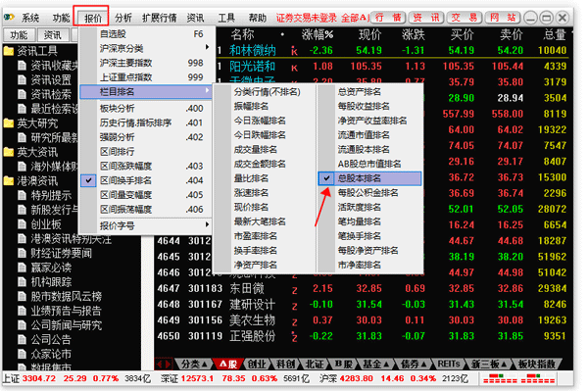Click the 交易 button in the top bar

[x=464, y=18]
